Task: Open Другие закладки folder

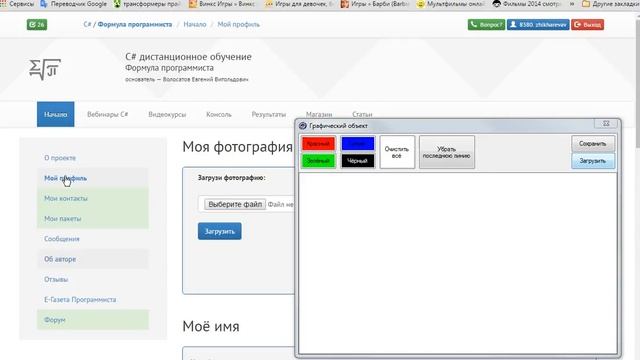Action: pyautogui.click(x=611, y=4)
